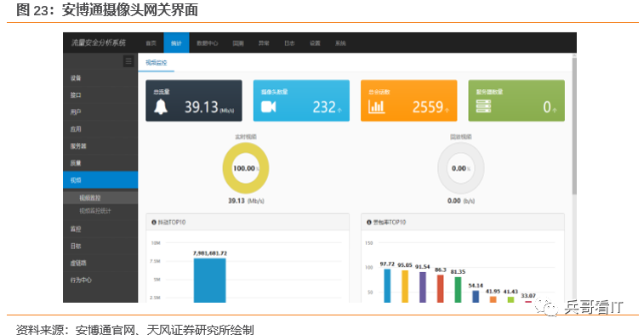Viewport: 644px width, 335px height.
Task: Click the orange 2559 sessions card
Action: (408, 100)
